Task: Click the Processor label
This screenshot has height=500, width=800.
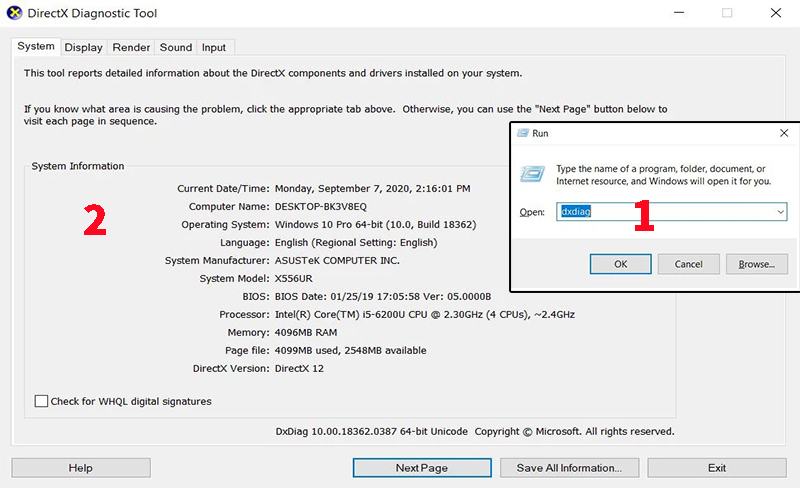Action: pyautogui.click(x=244, y=315)
